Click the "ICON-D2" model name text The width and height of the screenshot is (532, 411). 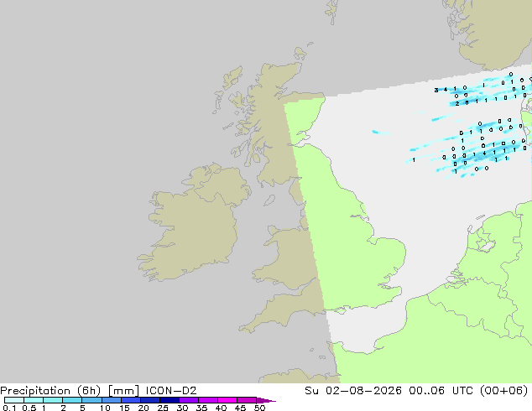point(171,391)
